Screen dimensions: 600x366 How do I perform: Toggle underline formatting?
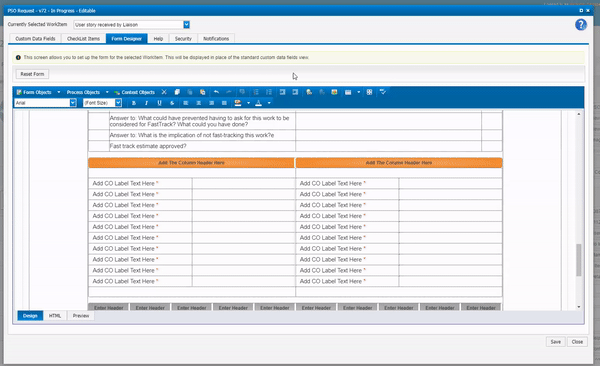click(159, 103)
